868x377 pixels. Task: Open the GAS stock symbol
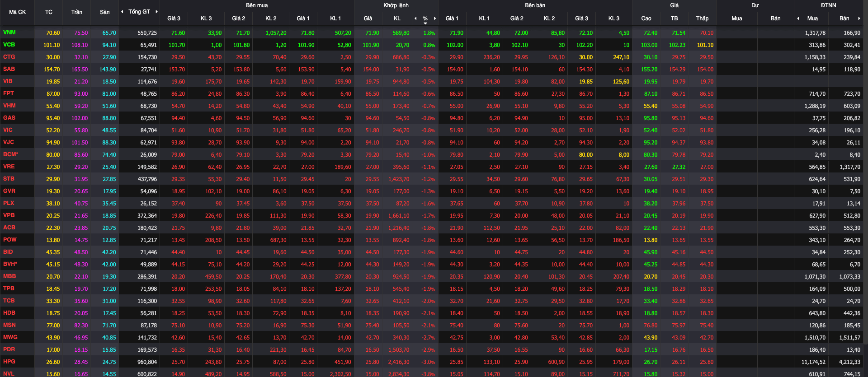(x=9, y=118)
